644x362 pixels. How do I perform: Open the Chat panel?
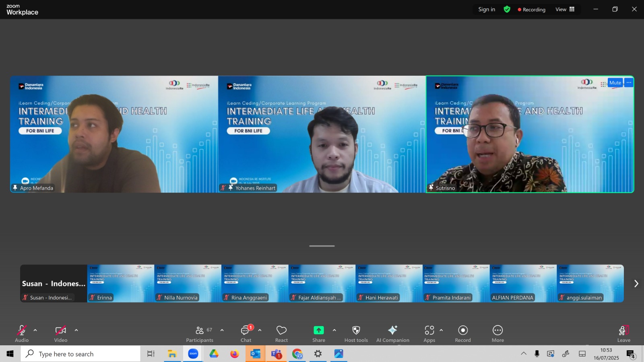(246, 334)
